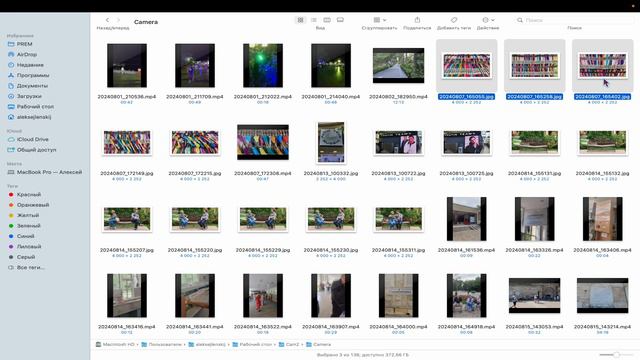Open the Action (Действия) dropdown menu

coord(488,20)
